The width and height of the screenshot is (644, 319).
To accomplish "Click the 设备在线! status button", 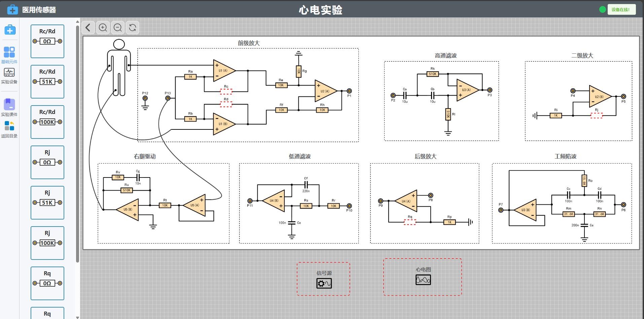I will click(621, 9).
